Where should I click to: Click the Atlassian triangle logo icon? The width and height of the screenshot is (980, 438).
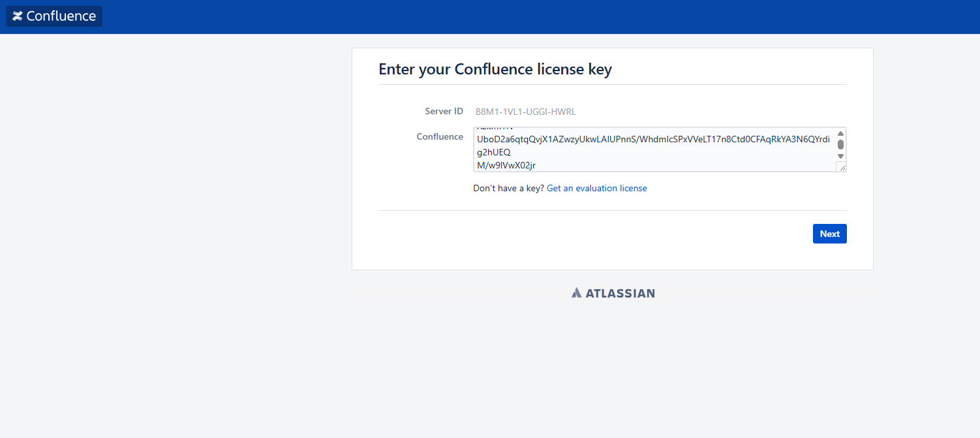coord(576,293)
